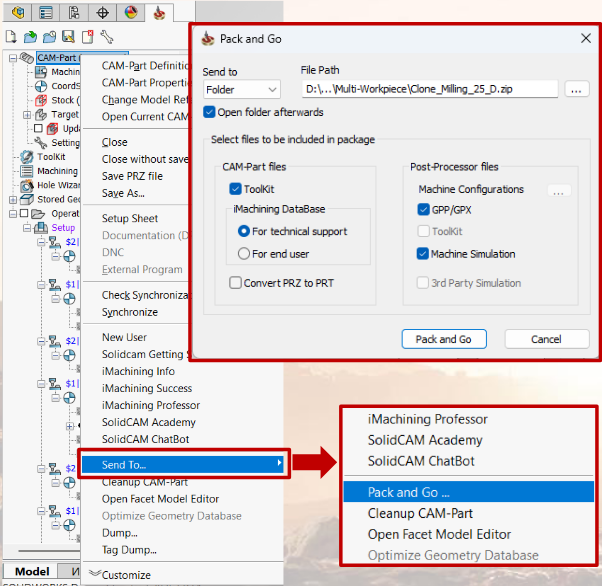
Task: Click the CoordSys icon in the tree
Action: coord(41,86)
